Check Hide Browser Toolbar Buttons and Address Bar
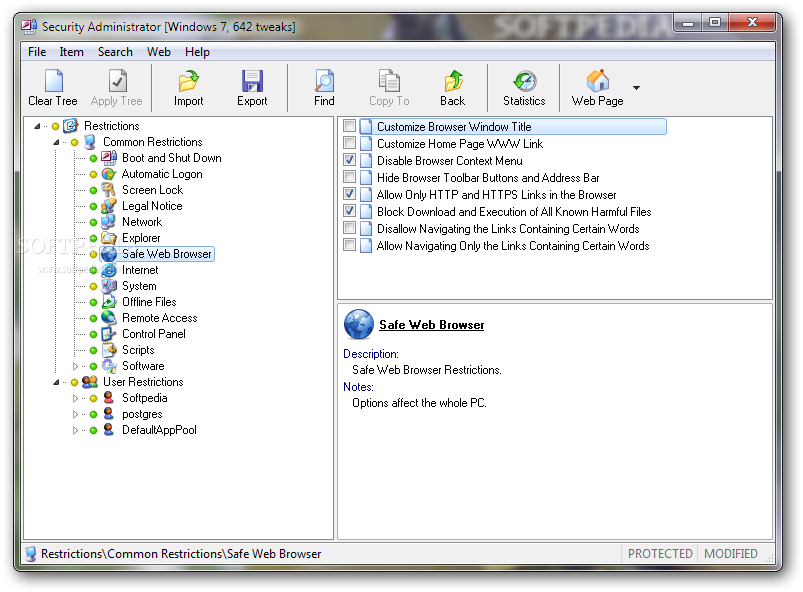This screenshot has width=803, height=592. point(349,177)
